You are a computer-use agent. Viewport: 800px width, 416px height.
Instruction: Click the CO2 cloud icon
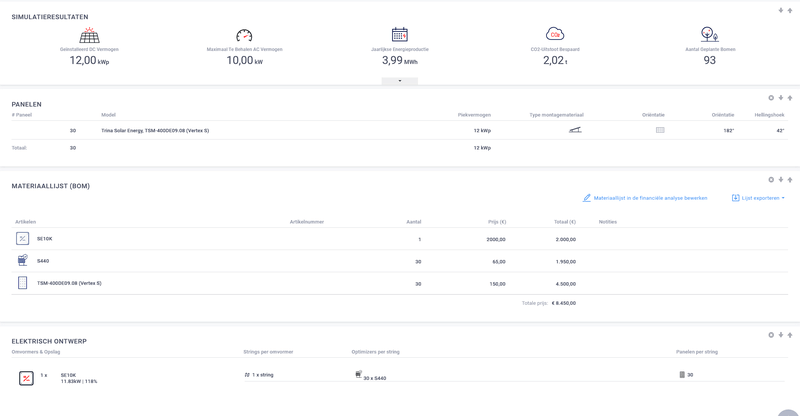point(555,34)
